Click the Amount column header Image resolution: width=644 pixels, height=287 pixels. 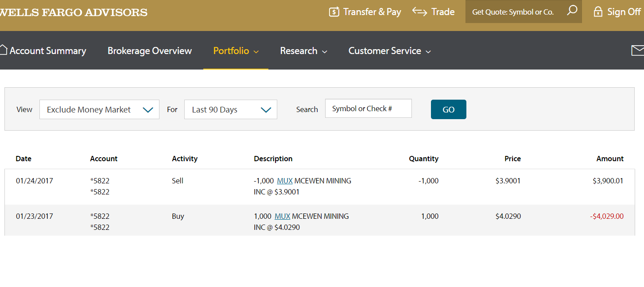pos(609,159)
